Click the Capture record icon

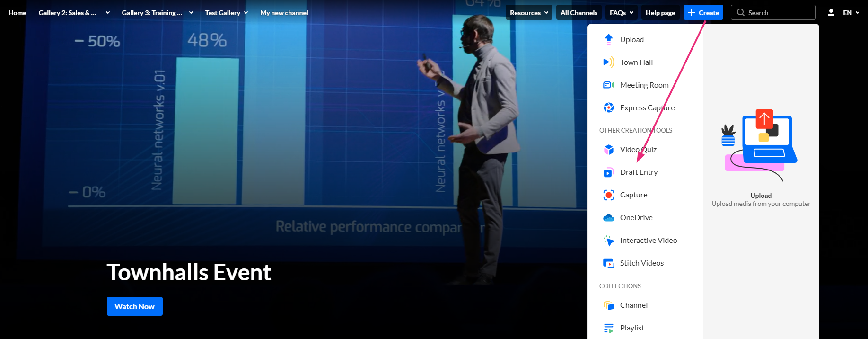[x=608, y=195]
